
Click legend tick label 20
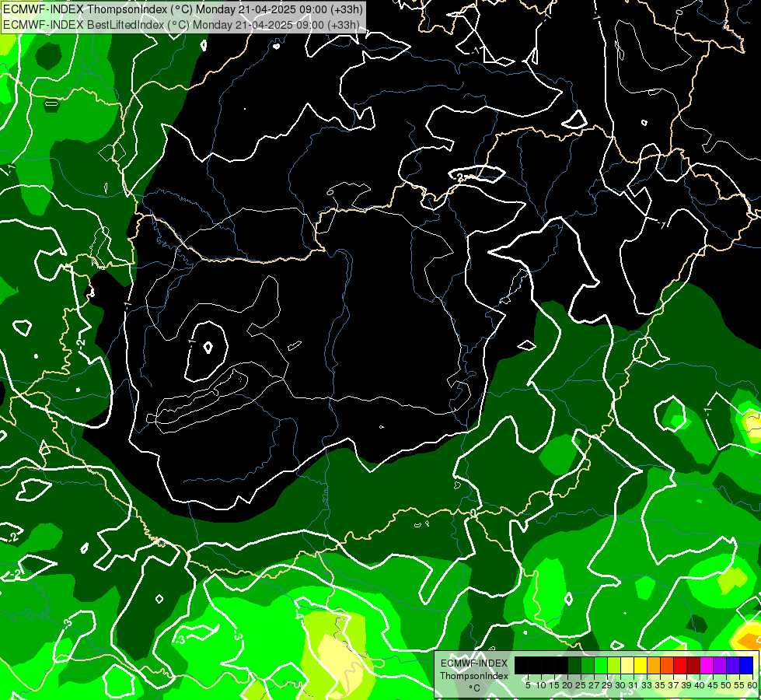[568, 685]
